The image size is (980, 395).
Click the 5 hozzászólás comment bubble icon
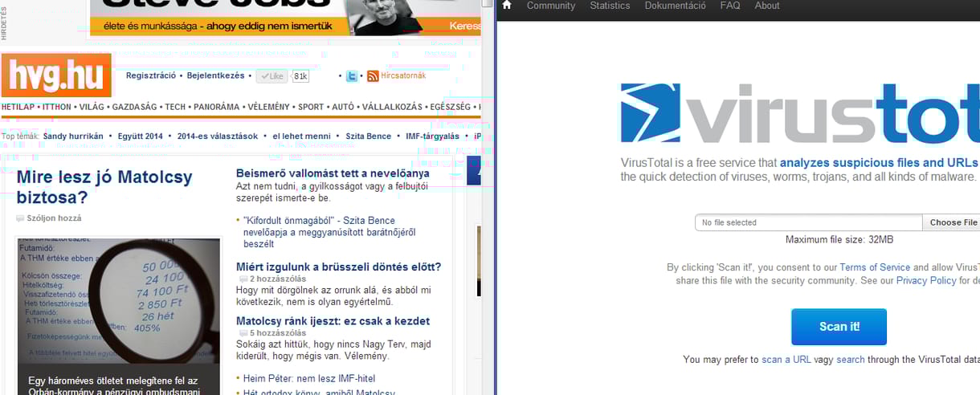[x=243, y=333]
